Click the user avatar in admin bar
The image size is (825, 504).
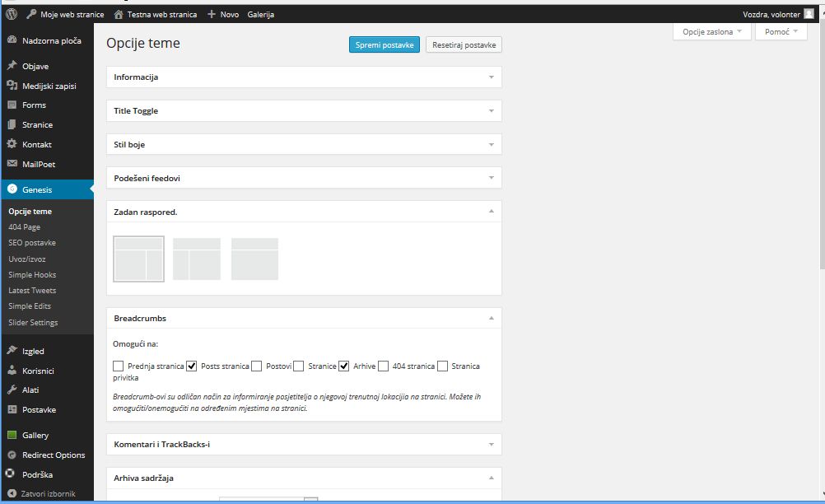tap(809, 14)
